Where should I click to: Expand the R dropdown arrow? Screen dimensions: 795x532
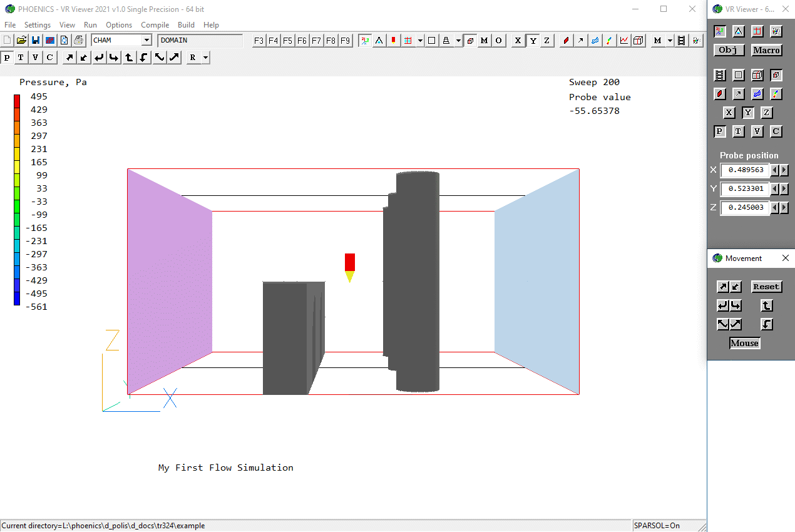205,58
